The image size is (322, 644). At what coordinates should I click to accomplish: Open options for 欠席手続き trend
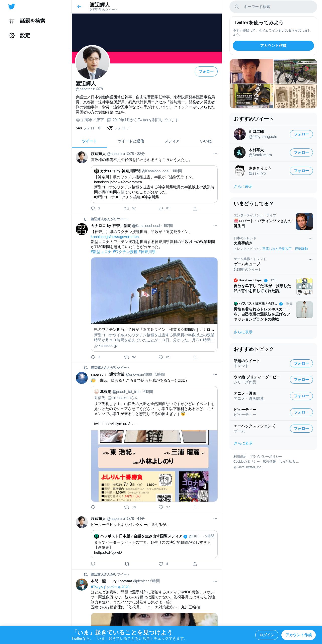tap(310, 239)
